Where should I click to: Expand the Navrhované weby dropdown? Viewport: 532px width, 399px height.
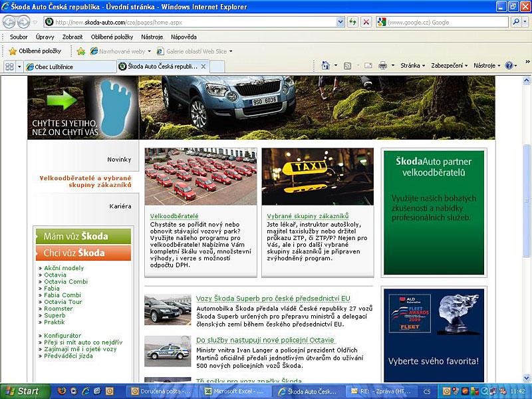(149, 51)
